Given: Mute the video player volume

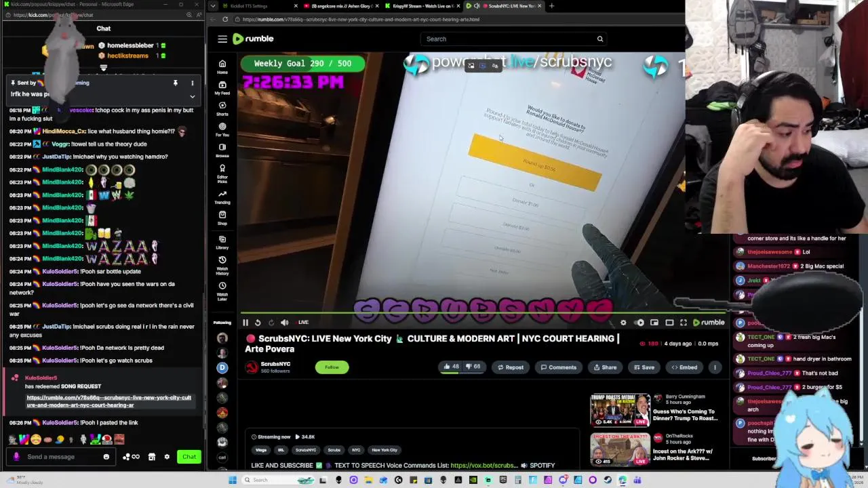Looking at the screenshot, I should coord(285,323).
